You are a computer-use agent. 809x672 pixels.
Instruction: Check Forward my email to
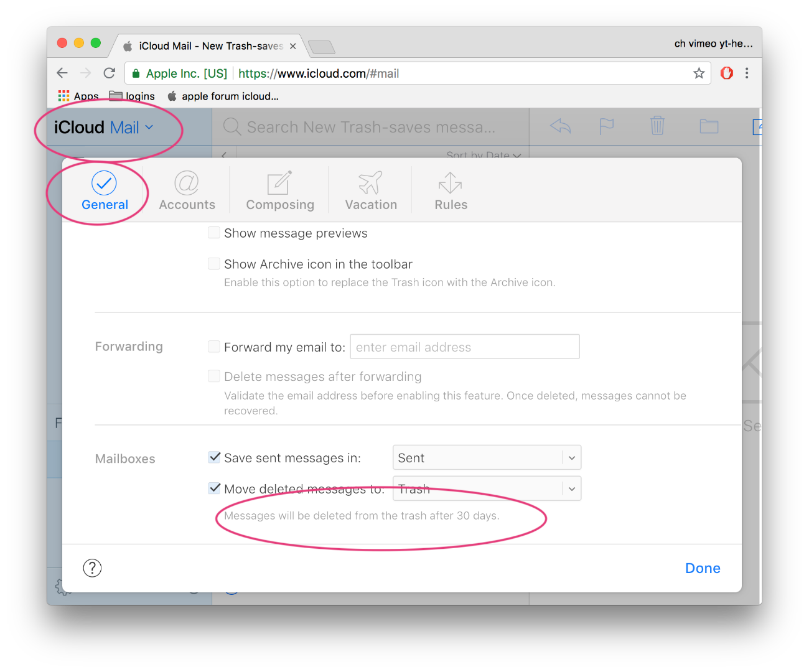214,347
